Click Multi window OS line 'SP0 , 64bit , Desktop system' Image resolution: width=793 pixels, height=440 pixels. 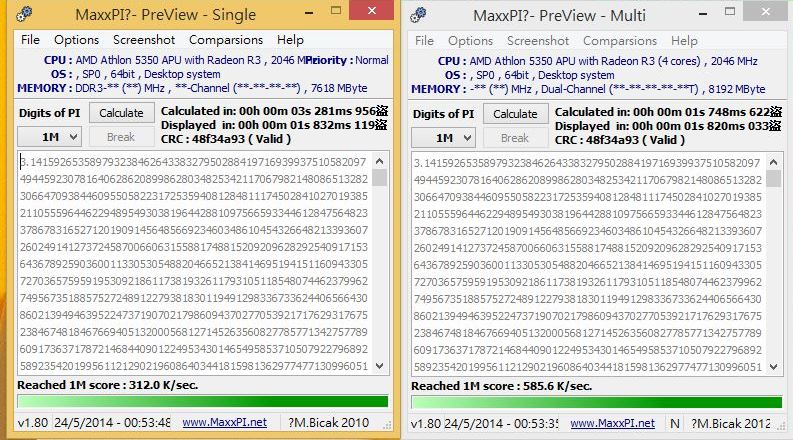coord(530,75)
